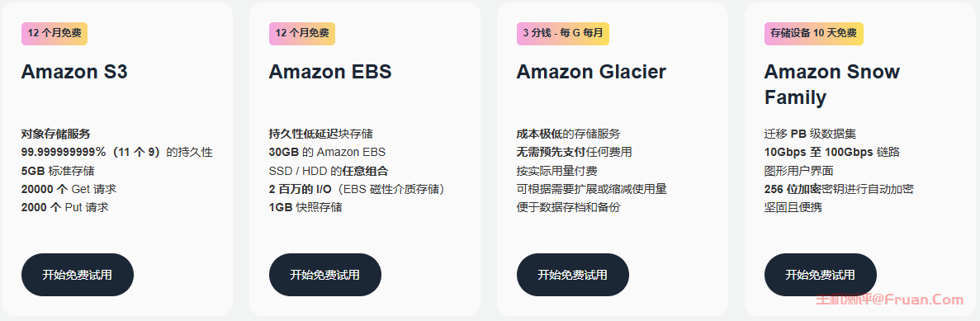Click the 20000 个 Get 请求 line
980x321 pixels.
tap(69, 189)
